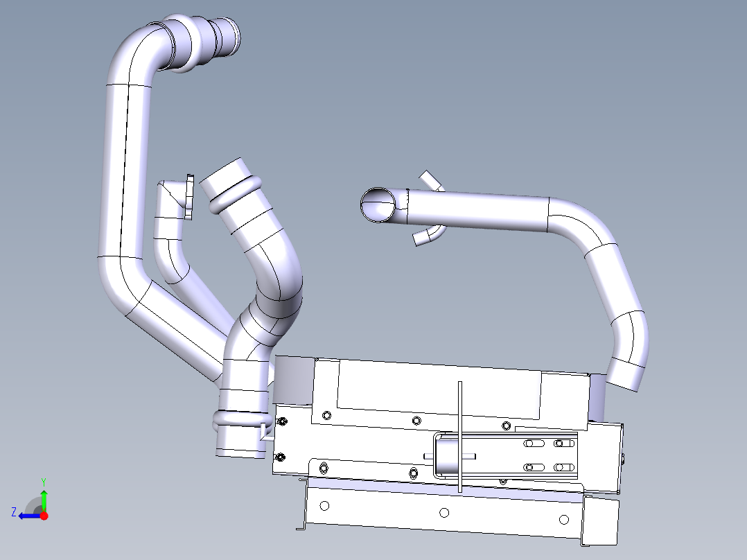Select the thin vertical rod over the bracket
Screen dimensions: 747x560
[x=460, y=437]
